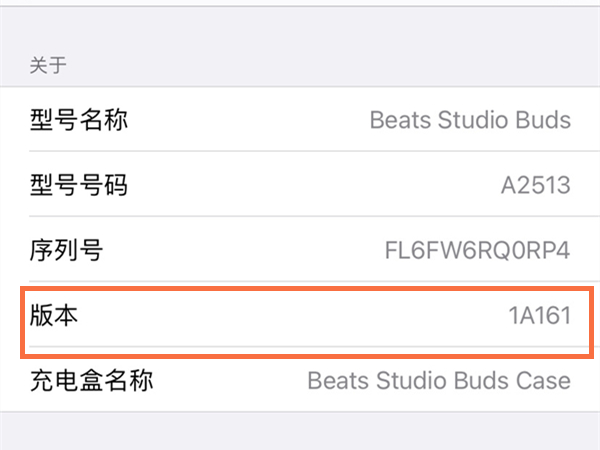Click blank space in the 充电盒名称 row
Screen dimensions: 600x450
click(230, 380)
